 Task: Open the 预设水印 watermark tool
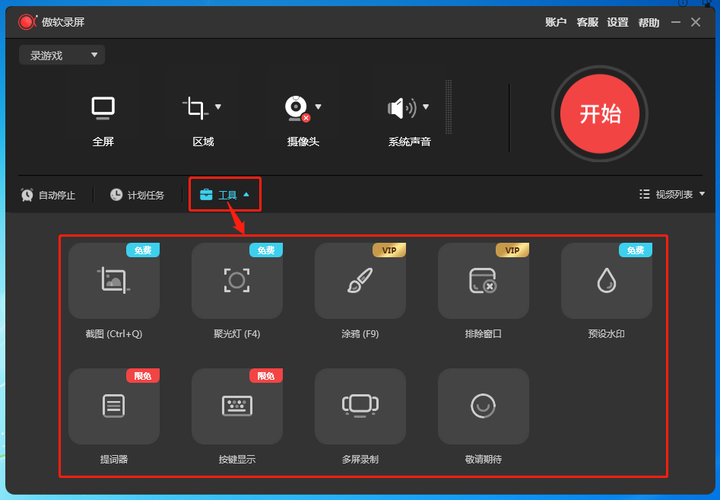(606, 281)
